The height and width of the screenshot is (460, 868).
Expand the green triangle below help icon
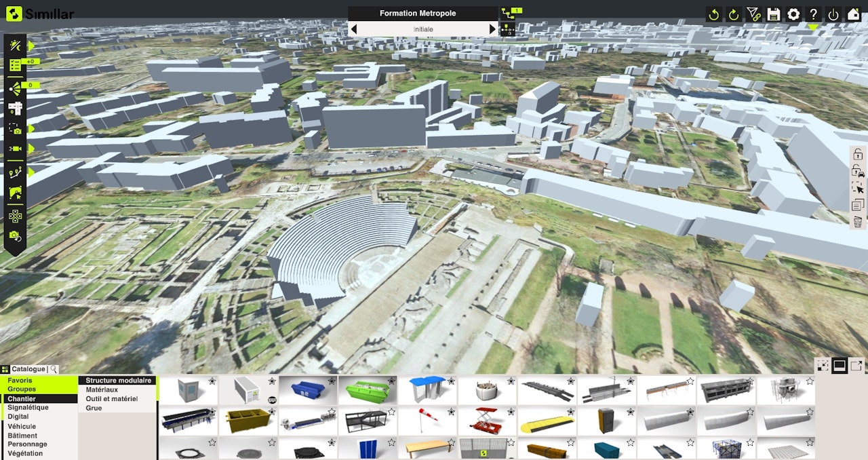pos(813,27)
